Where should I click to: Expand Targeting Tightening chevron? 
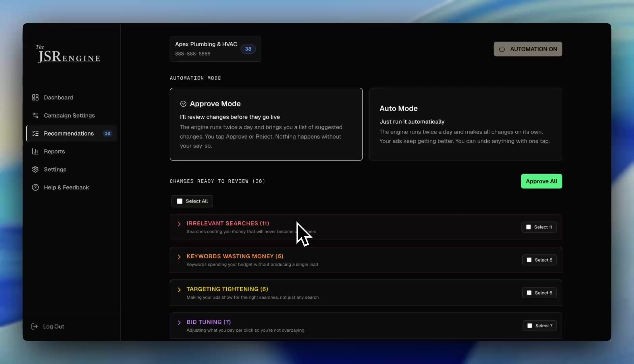tap(179, 290)
